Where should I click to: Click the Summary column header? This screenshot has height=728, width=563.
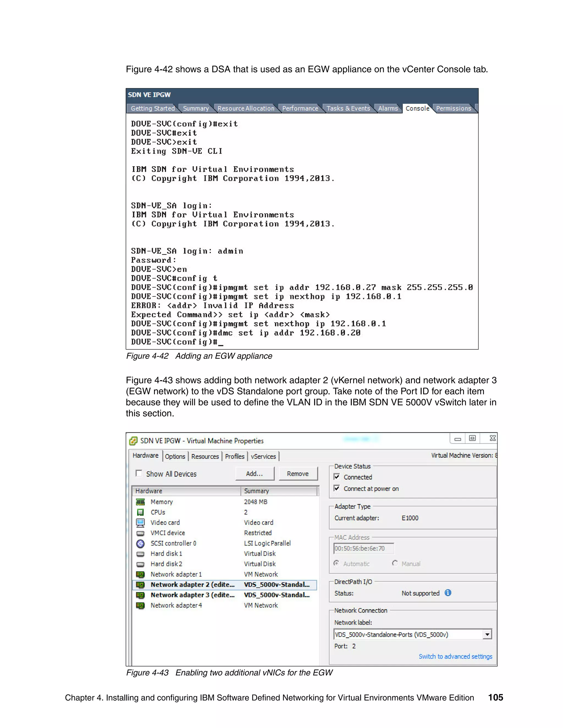[279, 491]
